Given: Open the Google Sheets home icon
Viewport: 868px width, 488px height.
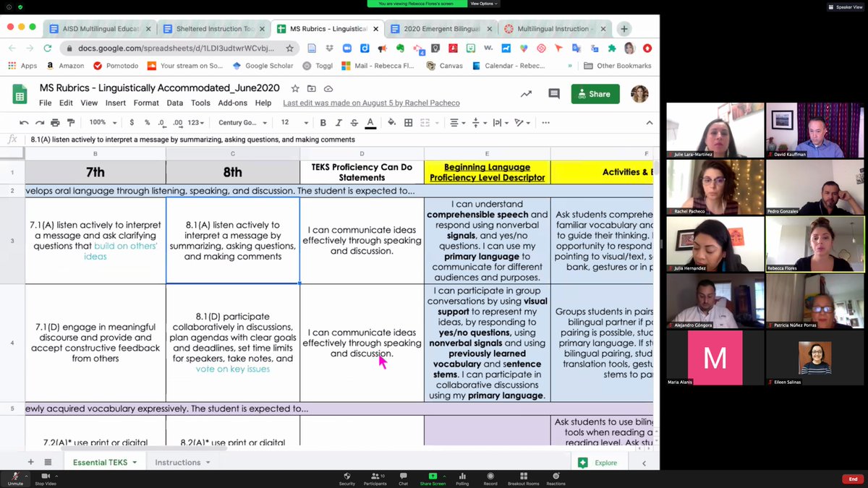Looking at the screenshot, I should tap(20, 95).
